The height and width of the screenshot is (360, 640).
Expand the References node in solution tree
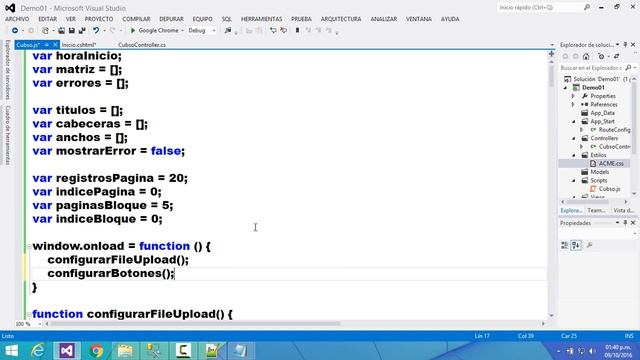tap(573, 104)
